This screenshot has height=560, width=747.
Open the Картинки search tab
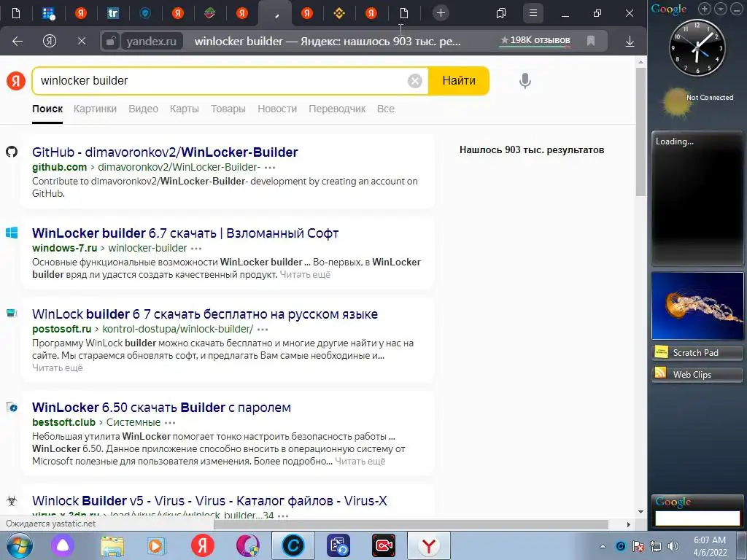(95, 109)
